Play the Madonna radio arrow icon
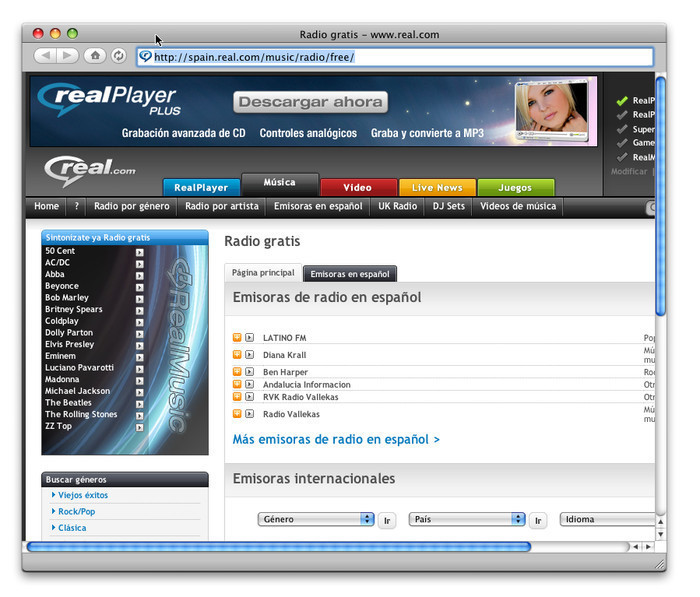The image size is (700, 597). point(140,380)
